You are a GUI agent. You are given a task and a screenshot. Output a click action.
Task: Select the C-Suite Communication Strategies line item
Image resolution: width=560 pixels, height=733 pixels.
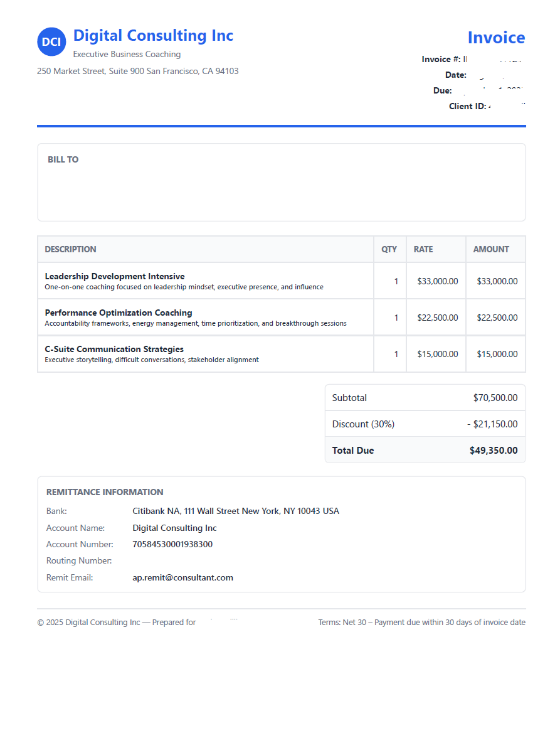114,349
